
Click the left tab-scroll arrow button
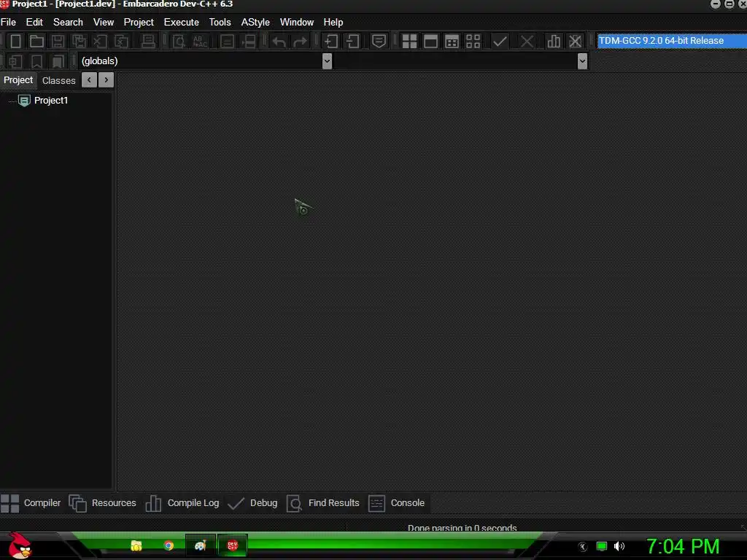[89, 80]
